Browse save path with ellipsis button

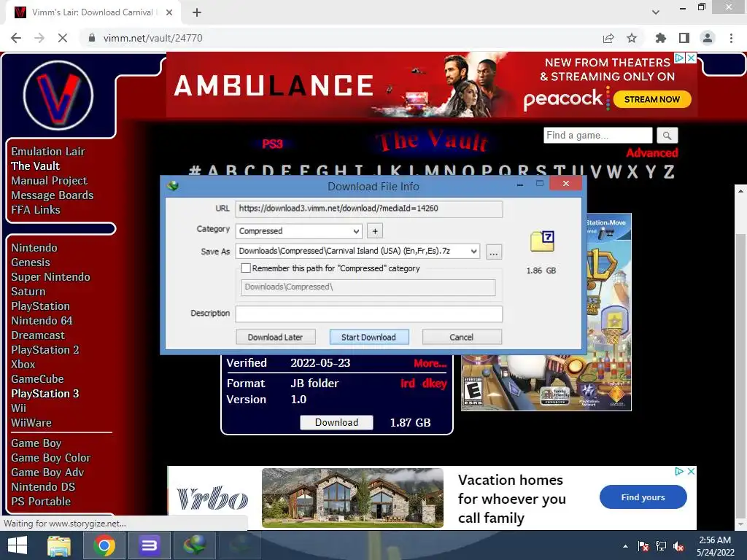point(494,252)
